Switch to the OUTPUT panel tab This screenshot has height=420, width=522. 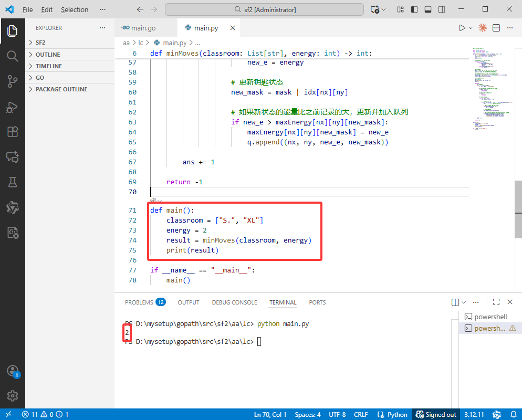point(189,302)
